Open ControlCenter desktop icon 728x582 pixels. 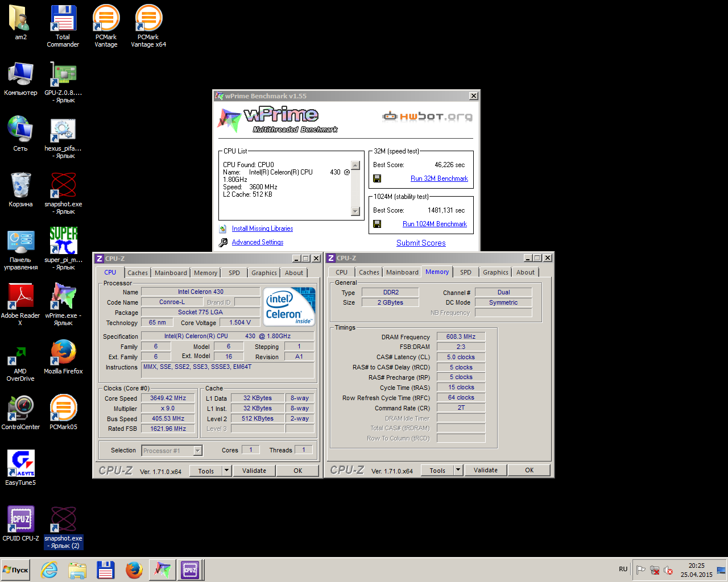[20, 412]
